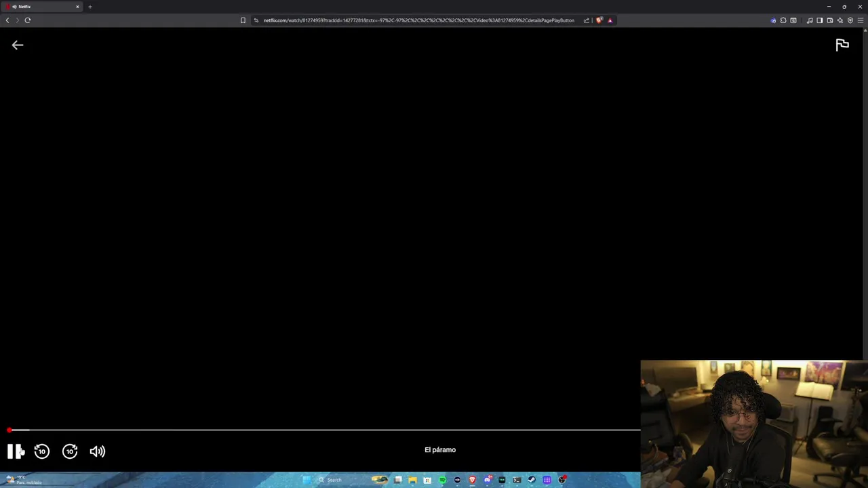The width and height of the screenshot is (868, 488).
Task: Open a new browser tab
Action: [x=90, y=7]
